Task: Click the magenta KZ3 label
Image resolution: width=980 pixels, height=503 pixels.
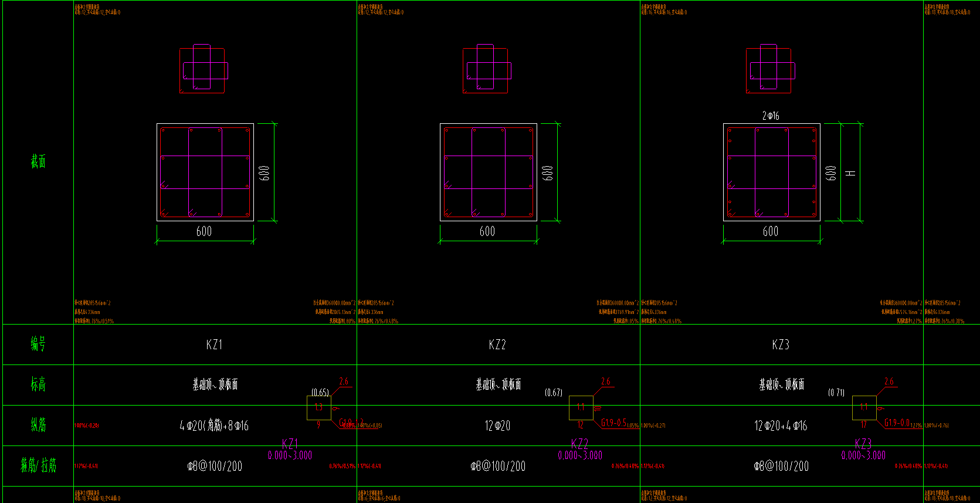Action: coord(863,444)
